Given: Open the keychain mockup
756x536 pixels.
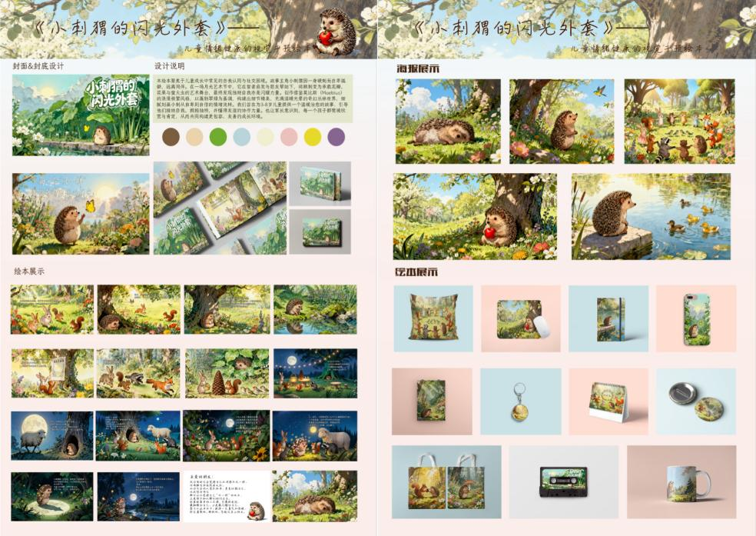Looking at the screenshot, I should tap(520, 401).
